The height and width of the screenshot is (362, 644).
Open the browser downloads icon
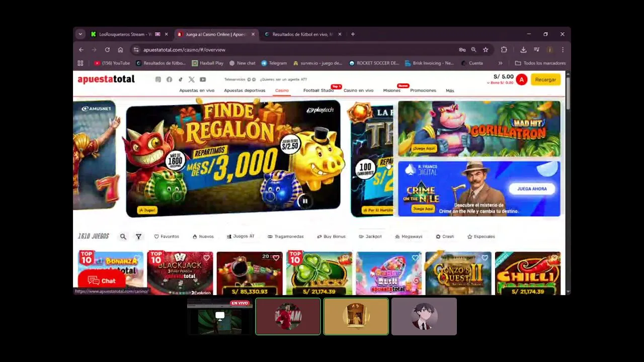click(523, 50)
